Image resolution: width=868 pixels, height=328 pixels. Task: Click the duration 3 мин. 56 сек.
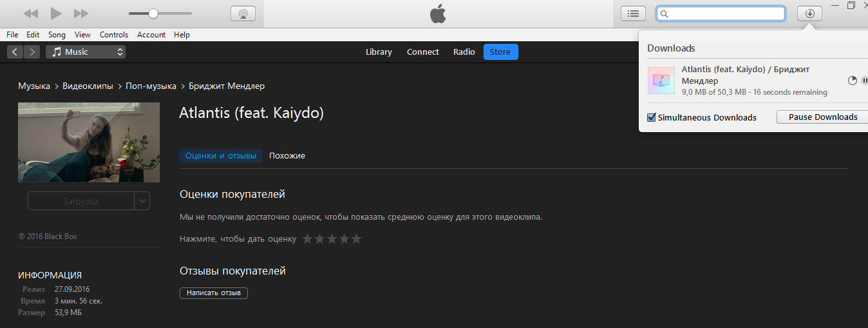[79, 301]
